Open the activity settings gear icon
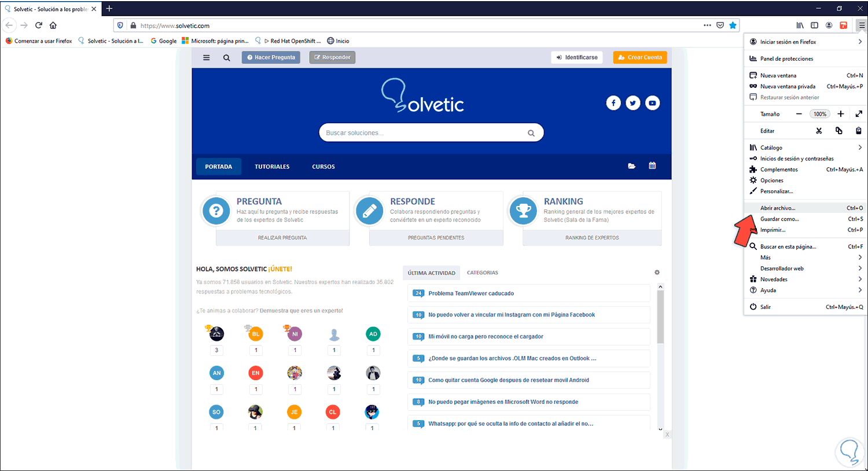This screenshot has width=868, height=471. [x=657, y=273]
